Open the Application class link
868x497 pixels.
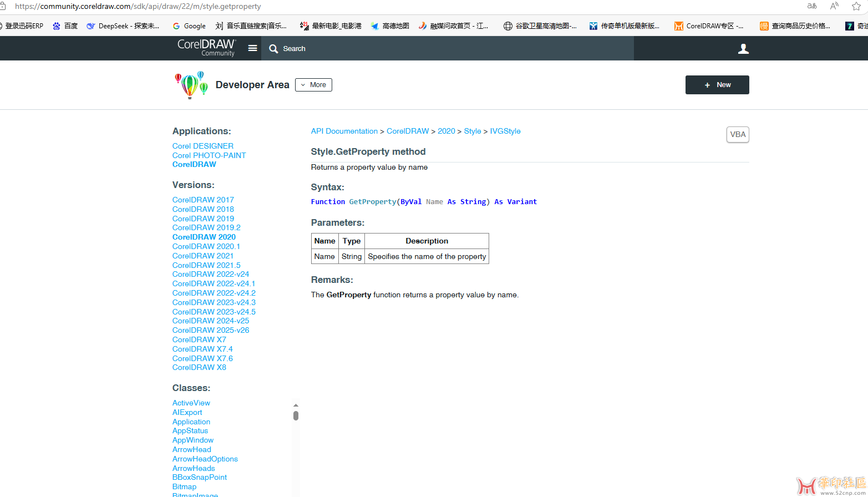pyautogui.click(x=191, y=422)
